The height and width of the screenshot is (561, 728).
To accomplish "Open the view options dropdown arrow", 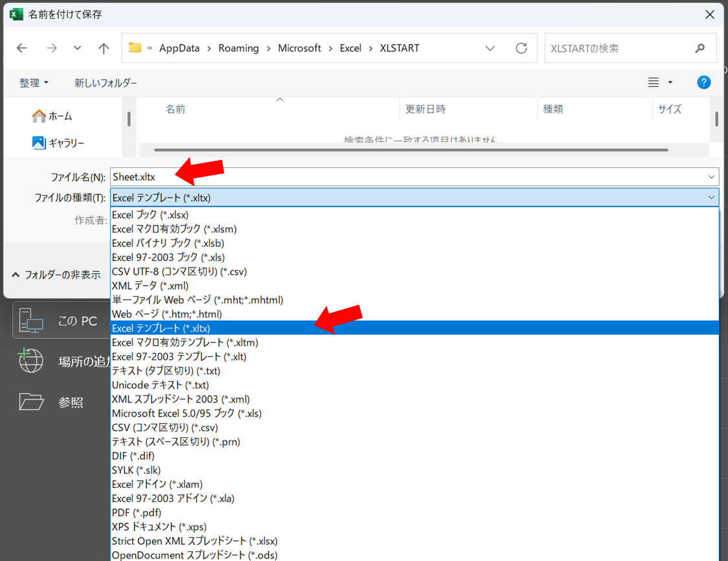I will [x=670, y=82].
